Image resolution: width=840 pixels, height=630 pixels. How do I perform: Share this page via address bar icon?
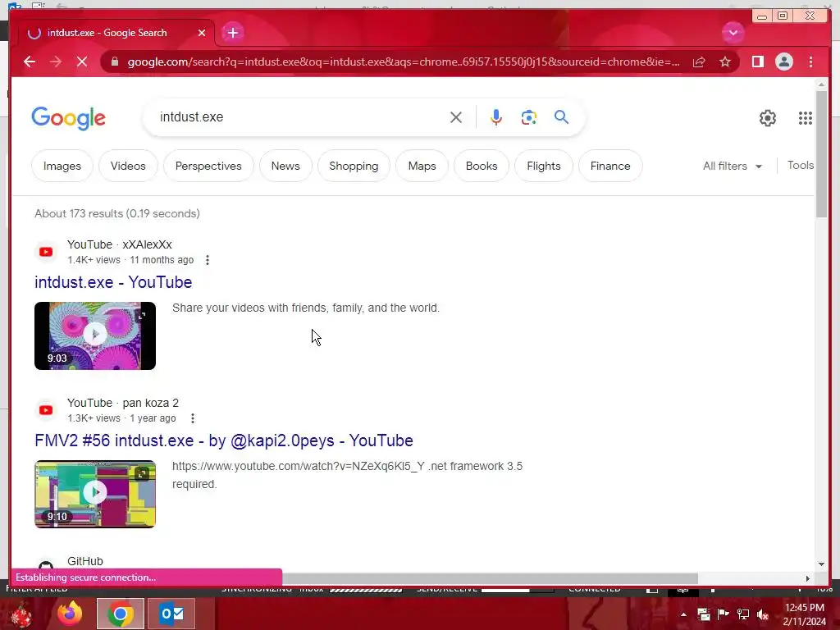699,62
